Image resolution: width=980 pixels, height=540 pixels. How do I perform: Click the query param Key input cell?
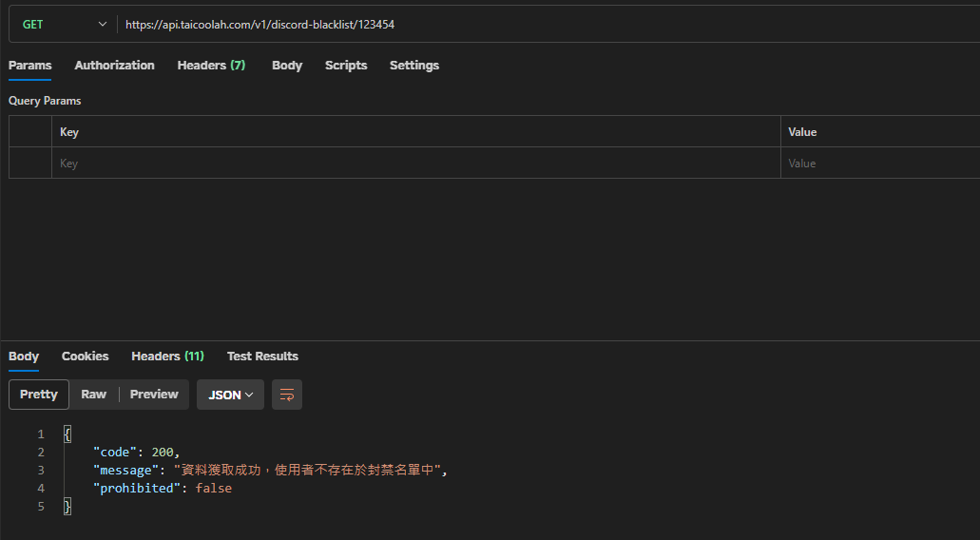click(415, 164)
